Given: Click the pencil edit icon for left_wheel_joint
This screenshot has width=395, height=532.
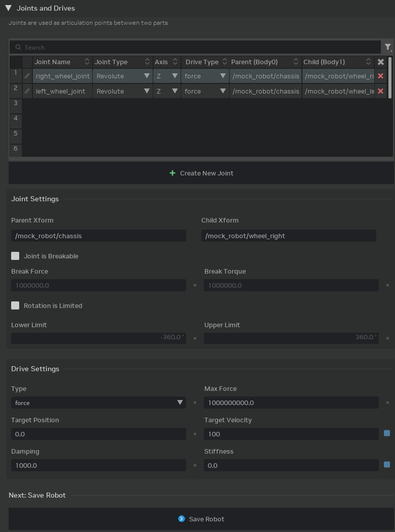Looking at the screenshot, I should click(x=27, y=91).
